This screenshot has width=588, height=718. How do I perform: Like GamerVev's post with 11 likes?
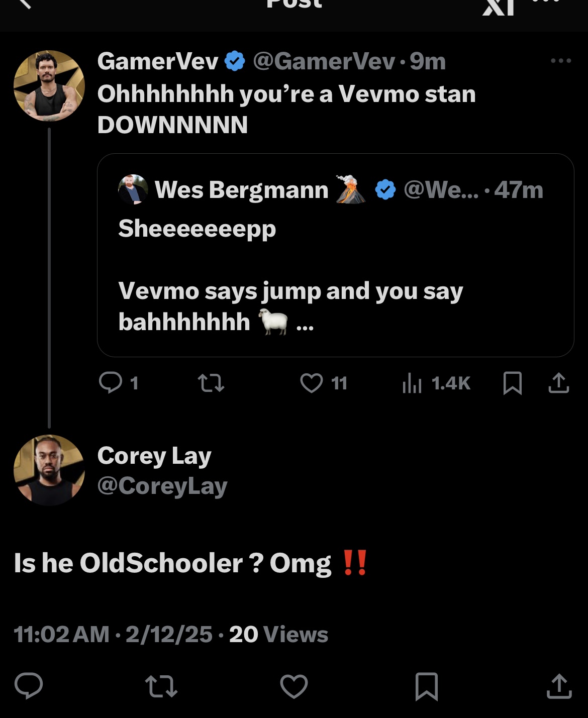click(x=312, y=383)
